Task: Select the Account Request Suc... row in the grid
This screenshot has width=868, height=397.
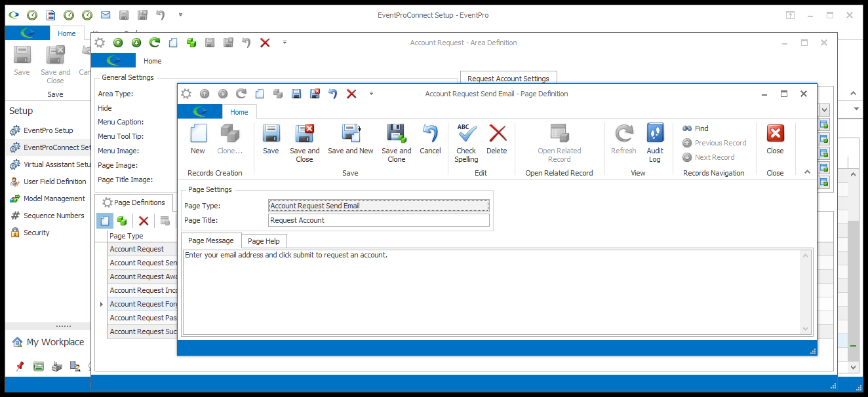Action: coord(142,331)
